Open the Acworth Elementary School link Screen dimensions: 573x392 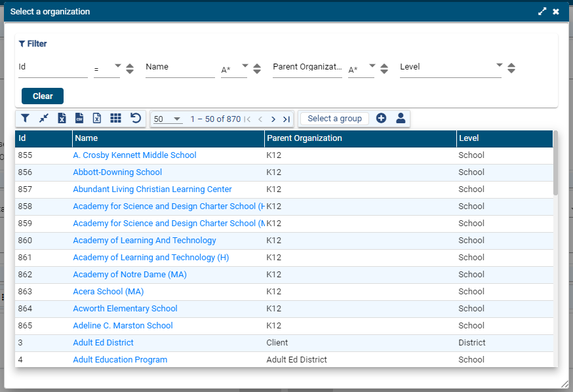coord(125,309)
